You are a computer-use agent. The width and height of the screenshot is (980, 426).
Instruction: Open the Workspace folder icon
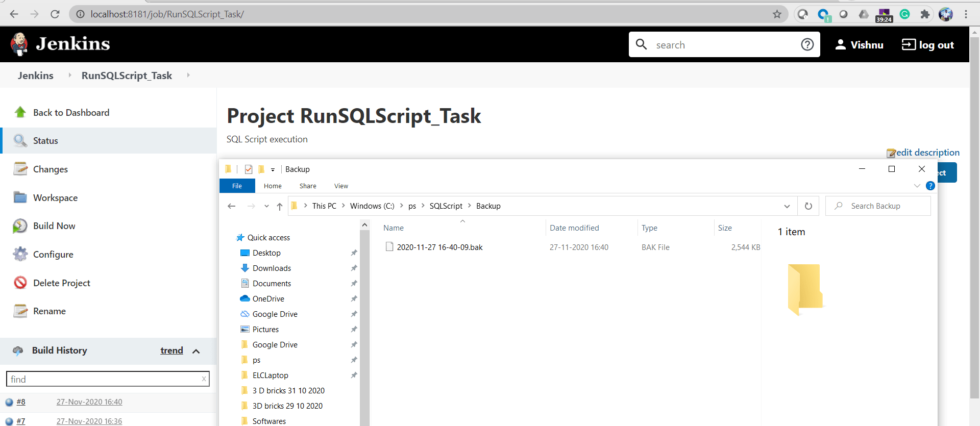pos(20,197)
